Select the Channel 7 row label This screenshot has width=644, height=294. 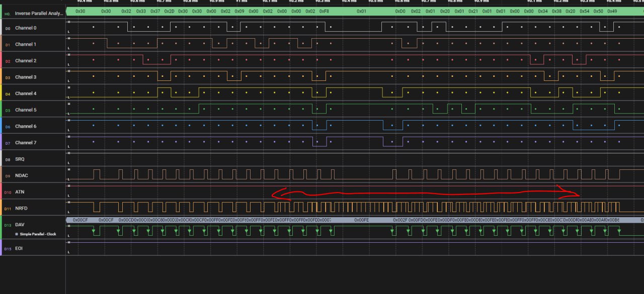[26, 143]
